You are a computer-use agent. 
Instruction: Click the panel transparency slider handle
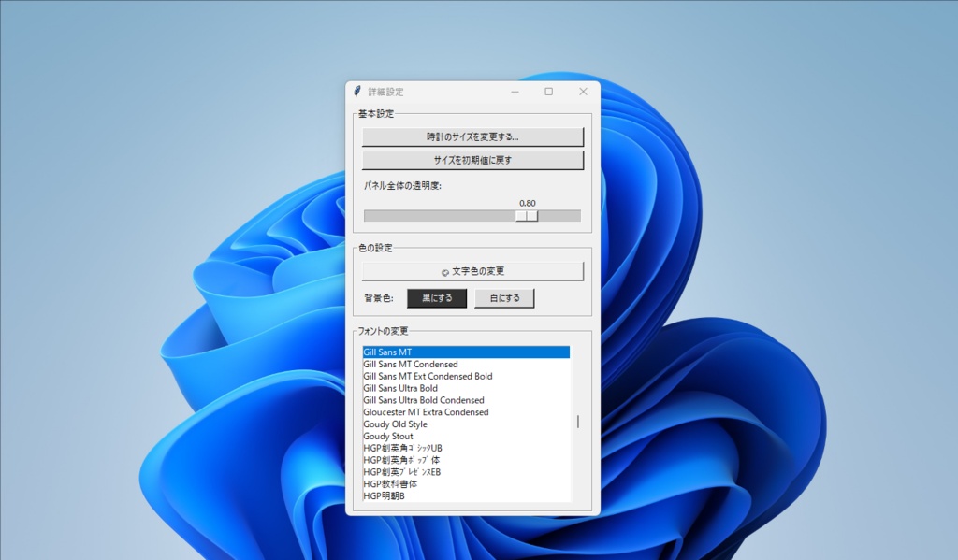pos(527,216)
